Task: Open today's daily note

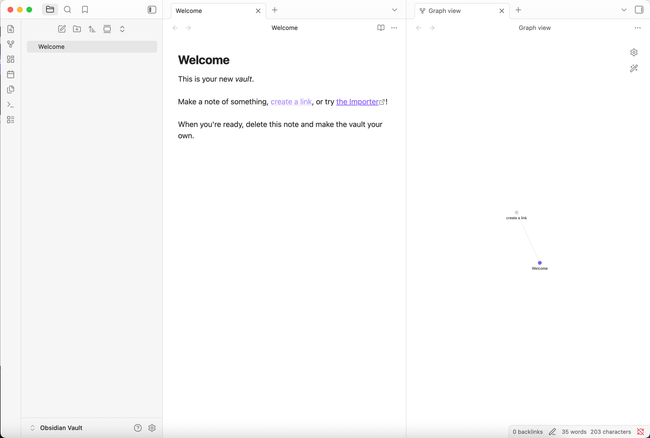Action: click(x=11, y=74)
